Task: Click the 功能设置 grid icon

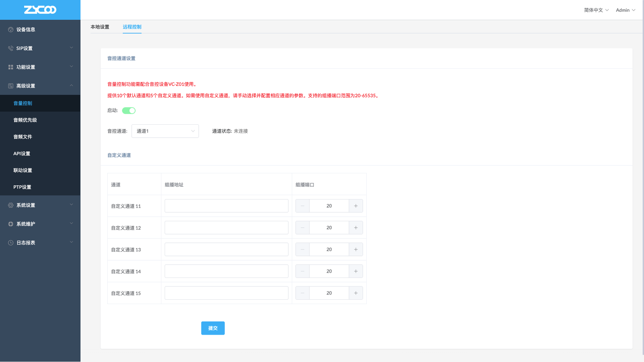Action: pos(11,67)
